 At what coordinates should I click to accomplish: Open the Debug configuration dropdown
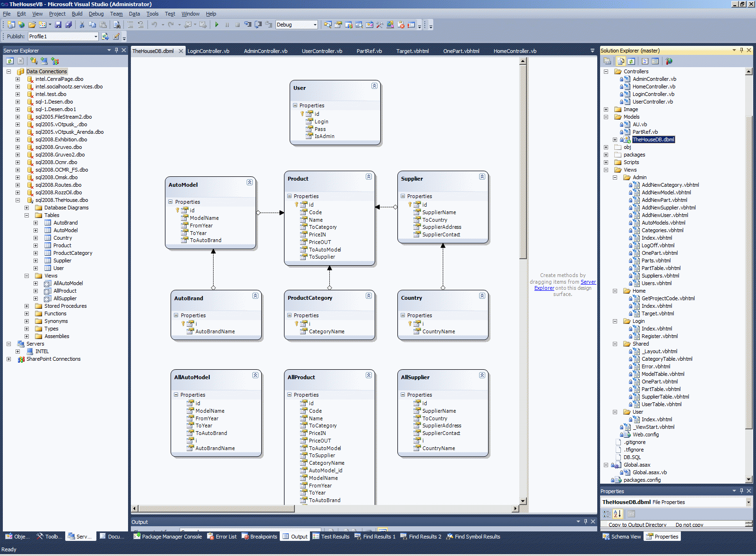pyautogui.click(x=315, y=25)
